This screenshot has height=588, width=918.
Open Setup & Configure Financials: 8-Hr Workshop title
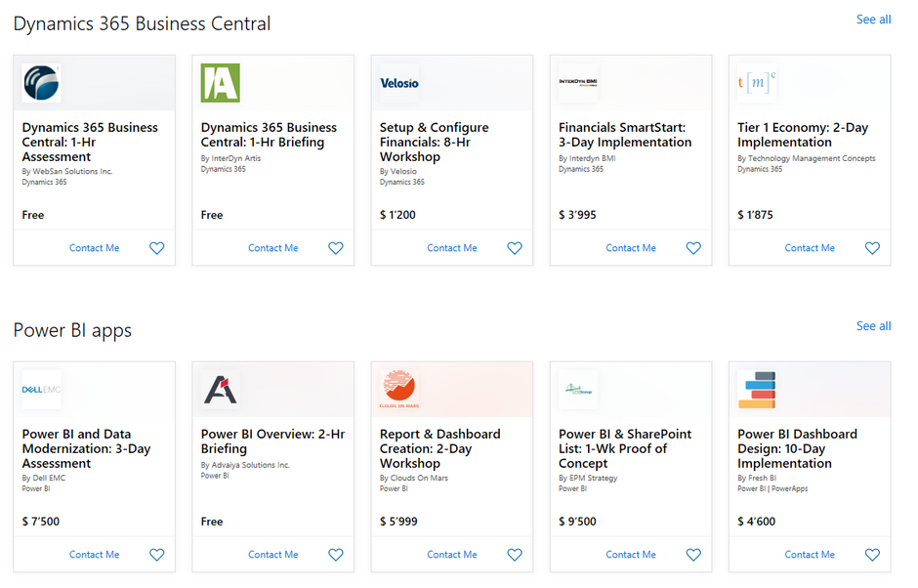point(435,143)
